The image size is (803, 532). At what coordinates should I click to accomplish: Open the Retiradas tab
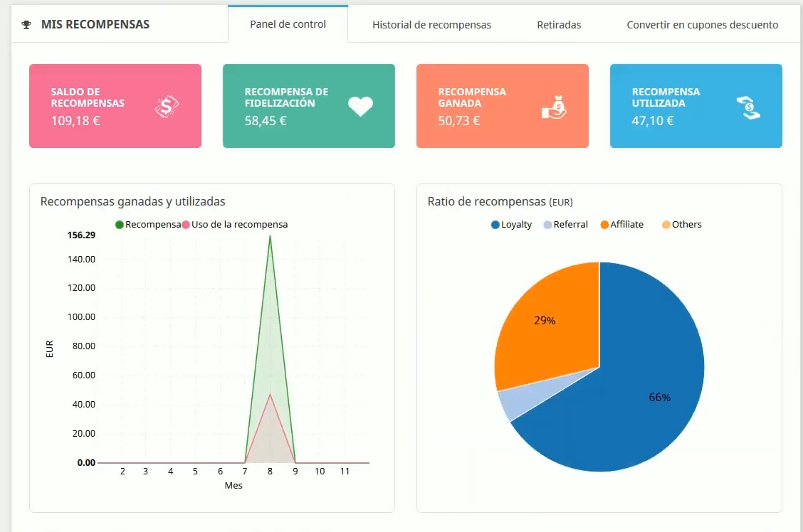(x=559, y=25)
